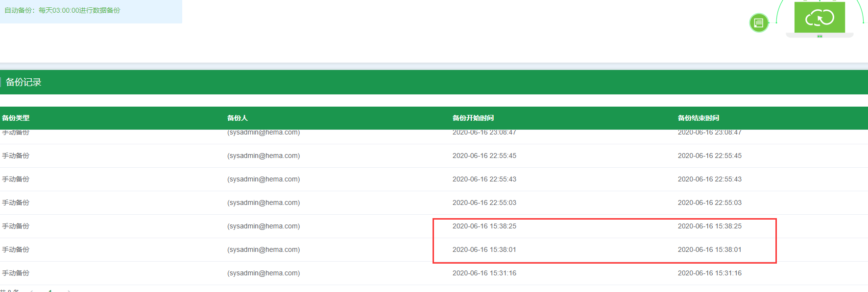Click the 备份人 column header
The image size is (868, 292).
[238, 118]
